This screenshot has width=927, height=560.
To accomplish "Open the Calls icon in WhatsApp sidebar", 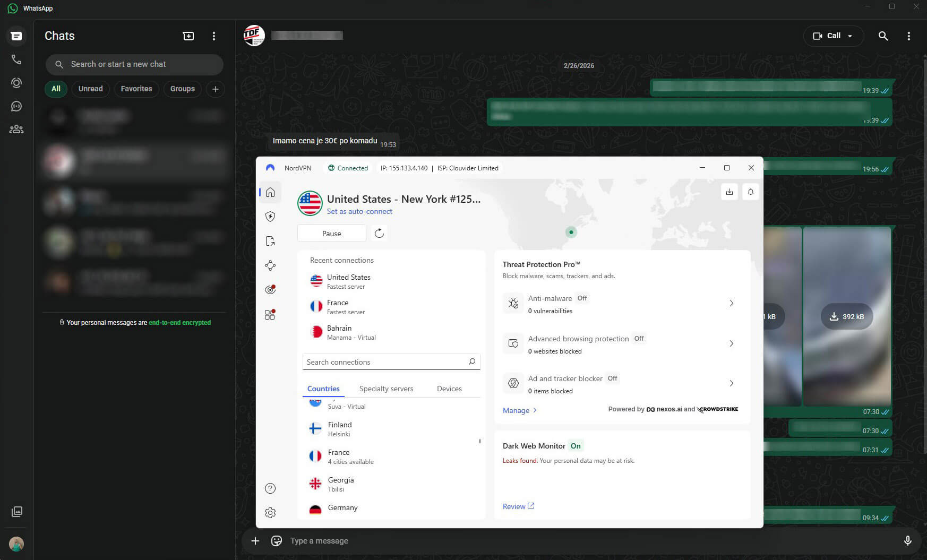I will pyautogui.click(x=16, y=60).
